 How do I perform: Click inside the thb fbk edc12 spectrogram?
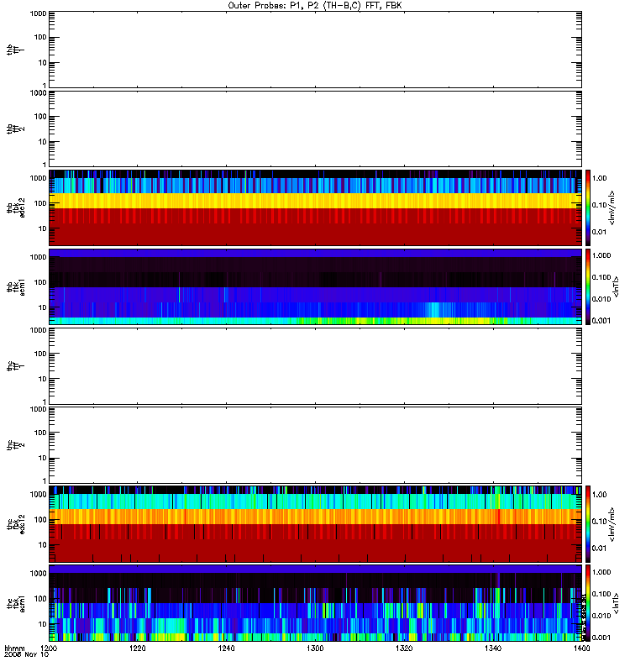tap(315, 207)
